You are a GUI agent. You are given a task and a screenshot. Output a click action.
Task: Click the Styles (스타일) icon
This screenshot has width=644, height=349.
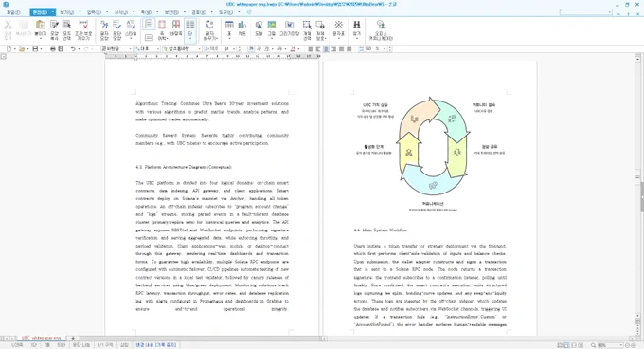[131, 29]
